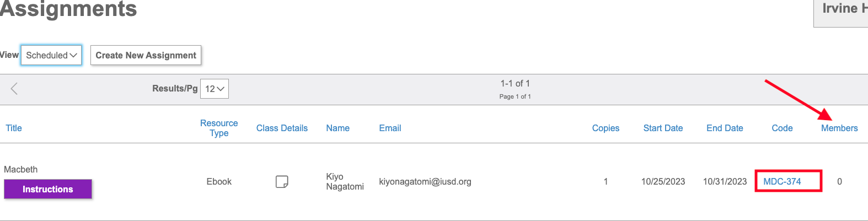This screenshot has height=221, width=868.
Task: Sort by Code column header
Action: point(782,128)
